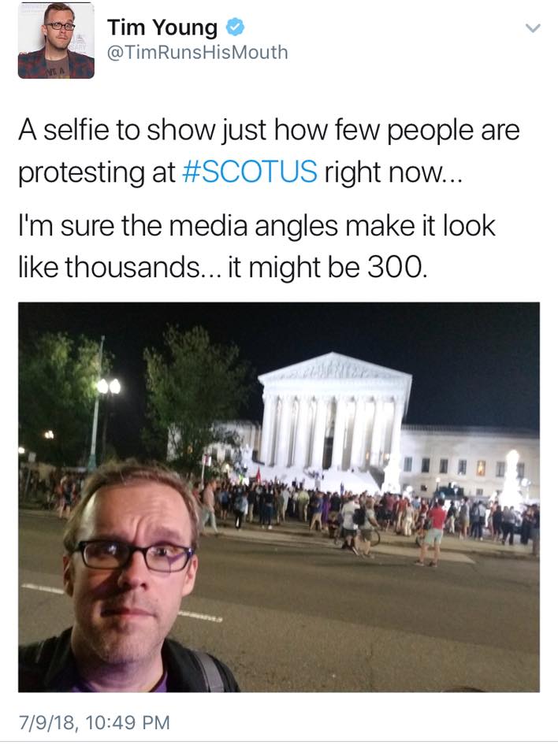Open the Tim Young display name link
Viewport: 558px width, 756px height.
point(162,28)
